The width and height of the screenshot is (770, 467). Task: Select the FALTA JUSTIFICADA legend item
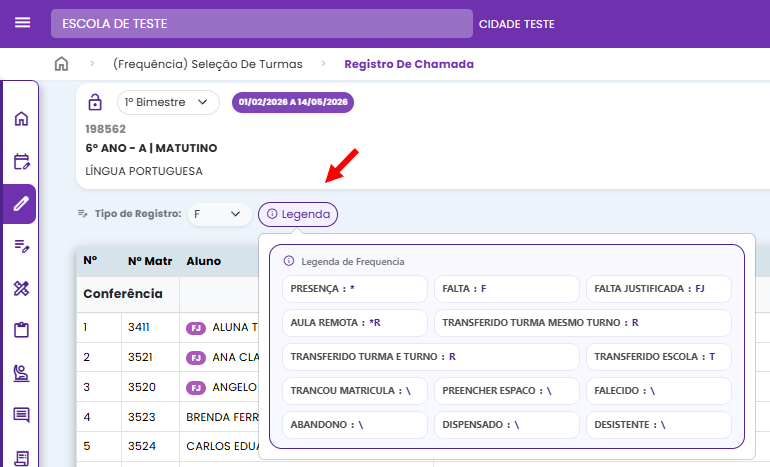coord(659,289)
